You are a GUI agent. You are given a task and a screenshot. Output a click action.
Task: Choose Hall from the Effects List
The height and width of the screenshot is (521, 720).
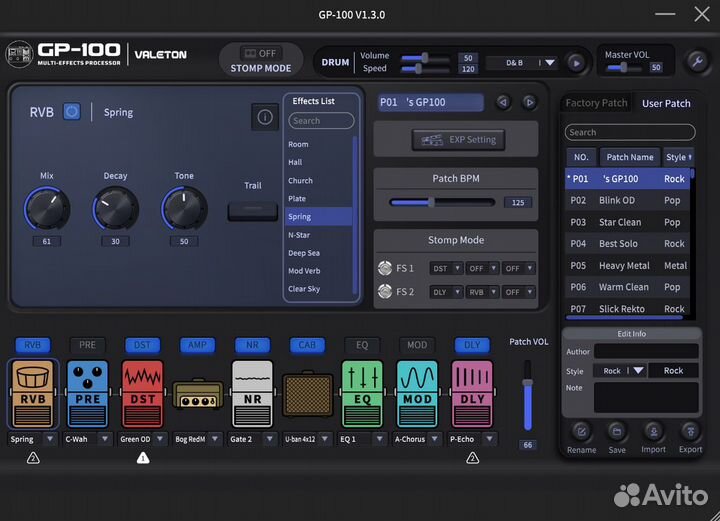pos(319,162)
